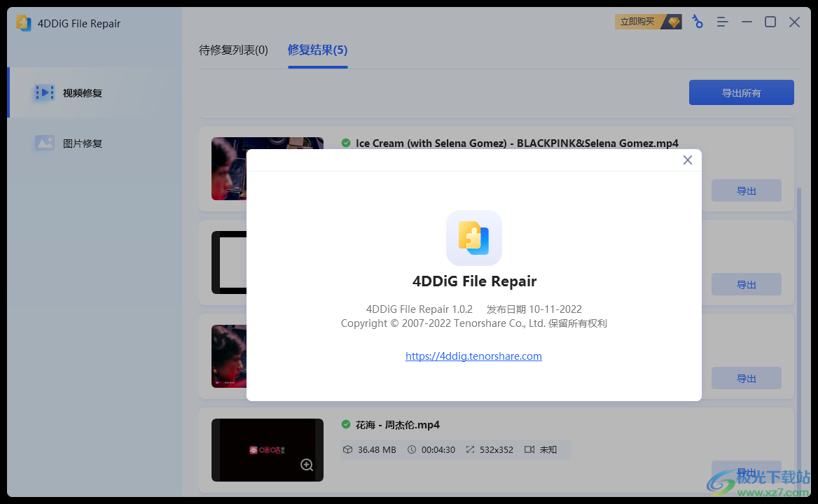Click 36.48 MB file size value
818x504 pixels.
pyautogui.click(x=377, y=450)
